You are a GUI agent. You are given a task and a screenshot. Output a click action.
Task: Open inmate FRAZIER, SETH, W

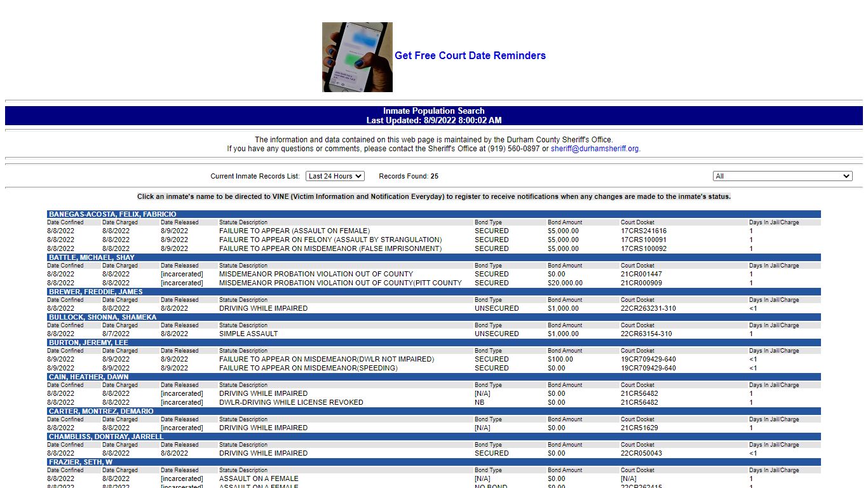tap(81, 462)
